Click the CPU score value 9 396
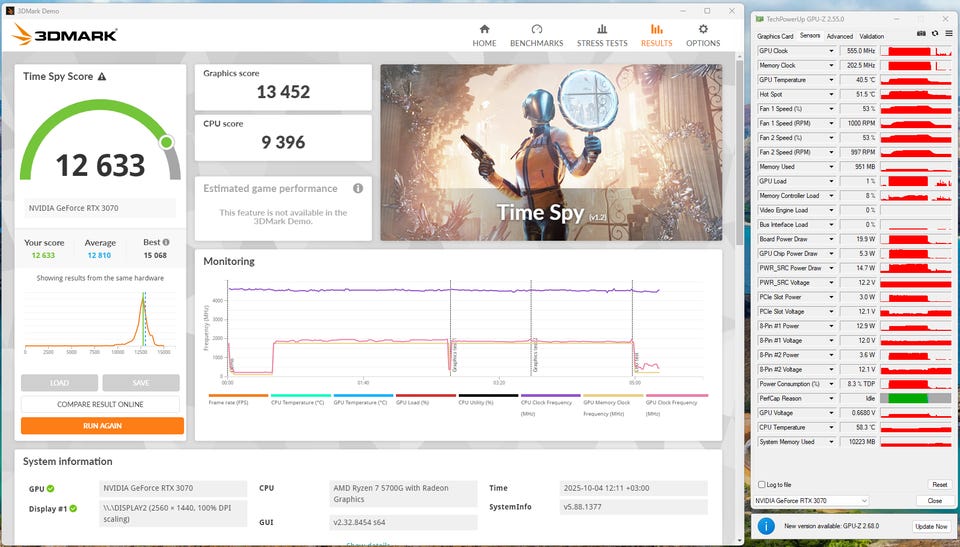960x547 pixels. (283, 142)
